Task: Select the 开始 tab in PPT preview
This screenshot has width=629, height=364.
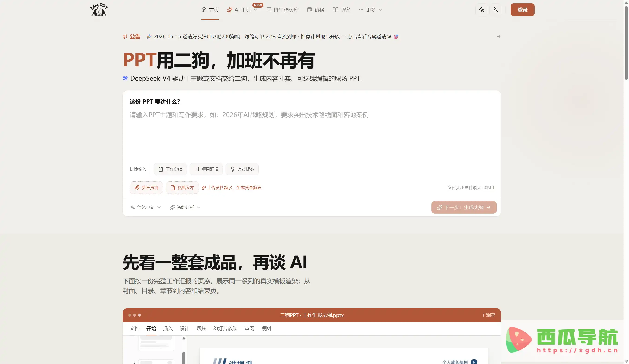Action: tap(151, 328)
